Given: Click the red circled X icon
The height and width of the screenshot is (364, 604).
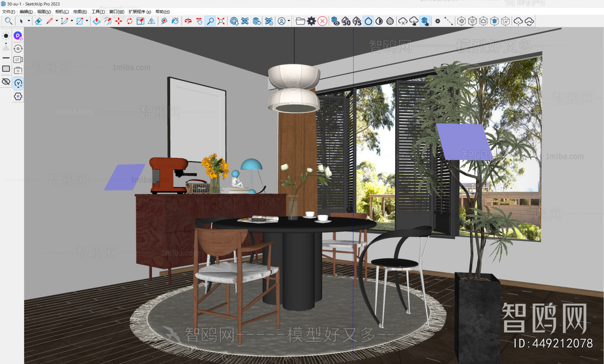Looking at the screenshot, I should pyautogui.click(x=322, y=21).
